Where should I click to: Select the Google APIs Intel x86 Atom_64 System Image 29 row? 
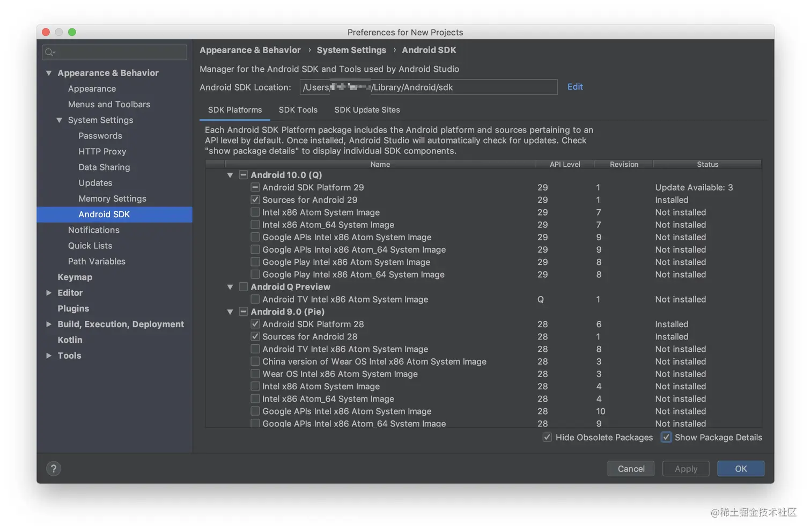click(483, 249)
